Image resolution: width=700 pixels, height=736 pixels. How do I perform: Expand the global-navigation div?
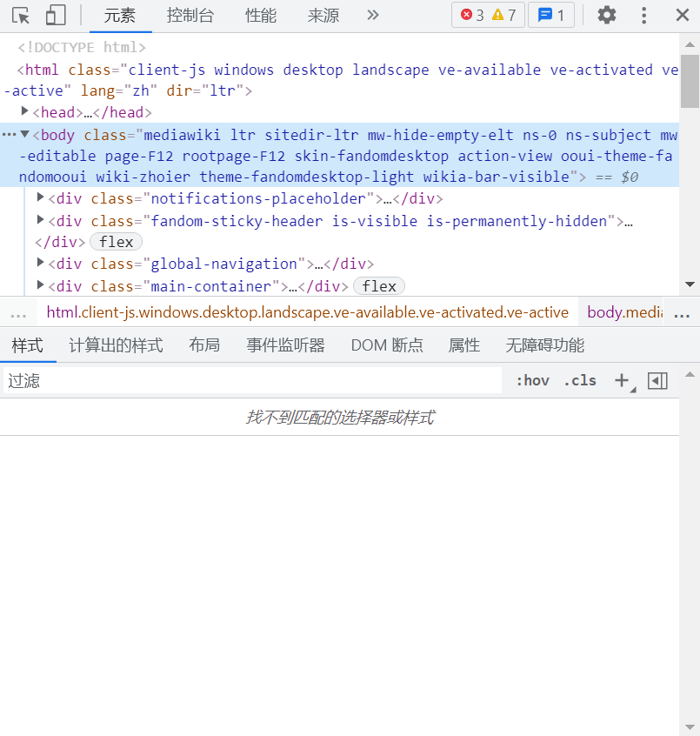point(38,264)
